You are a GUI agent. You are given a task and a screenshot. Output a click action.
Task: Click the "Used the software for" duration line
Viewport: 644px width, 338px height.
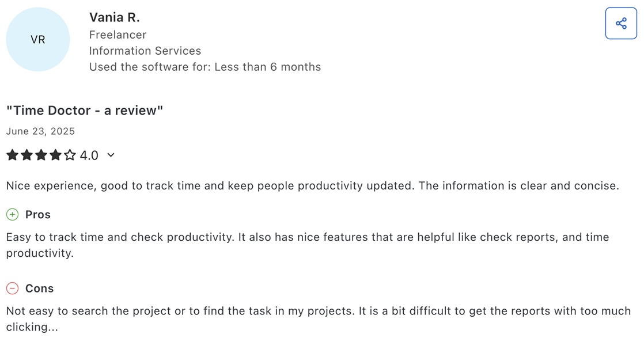coord(205,67)
